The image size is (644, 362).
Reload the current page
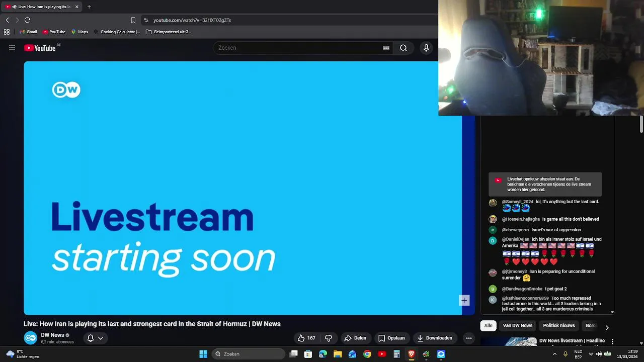(x=27, y=20)
